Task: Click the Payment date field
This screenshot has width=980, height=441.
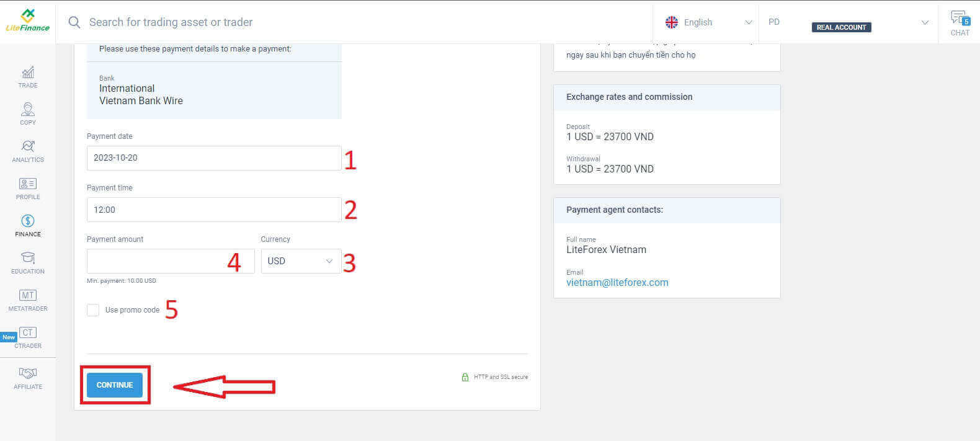Action: 213,158
